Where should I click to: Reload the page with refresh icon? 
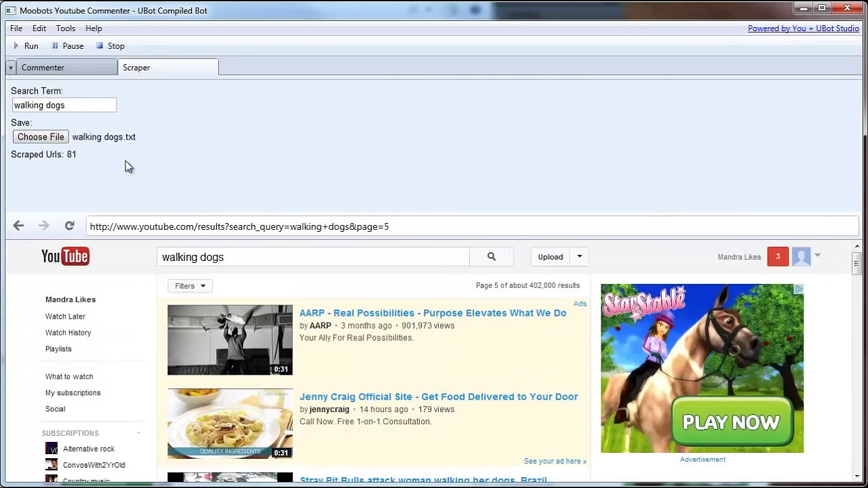tap(69, 226)
